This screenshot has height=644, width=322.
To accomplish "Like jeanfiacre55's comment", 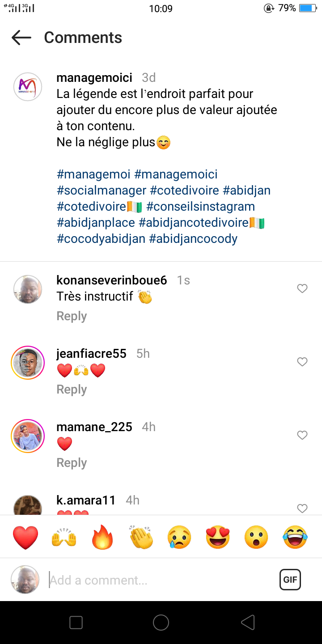I will click(x=302, y=362).
